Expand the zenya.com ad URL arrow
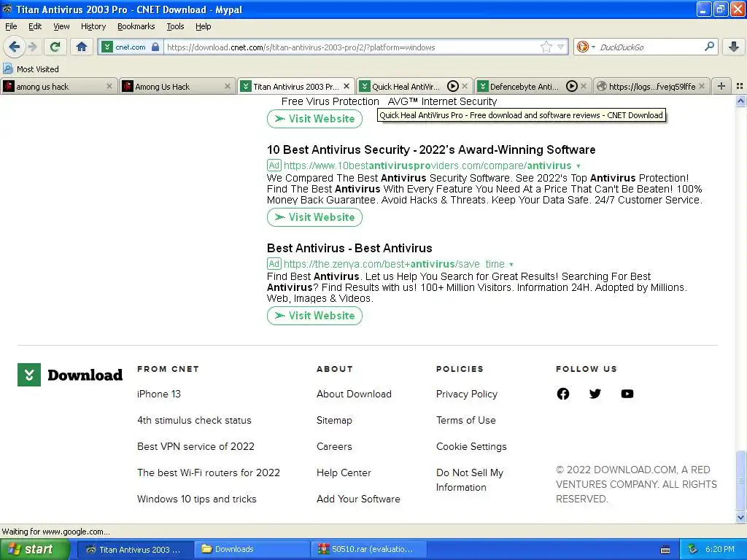This screenshot has height=560, width=747. point(511,264)
